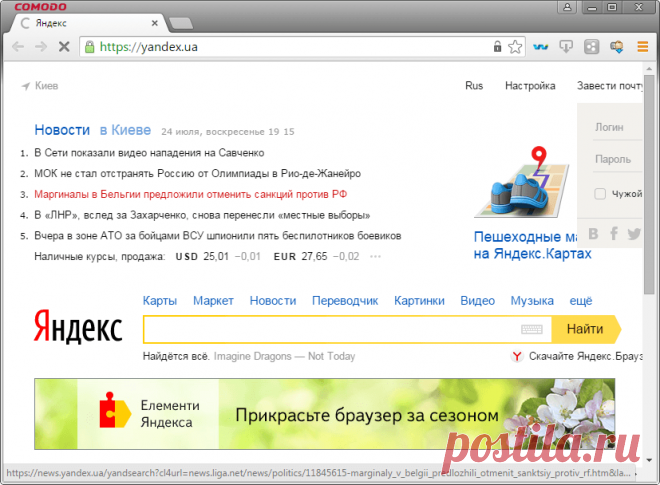660x485 pixels.
Task: Open the Rus language selector
Action: pyautogui.click(x=474, y=86)
